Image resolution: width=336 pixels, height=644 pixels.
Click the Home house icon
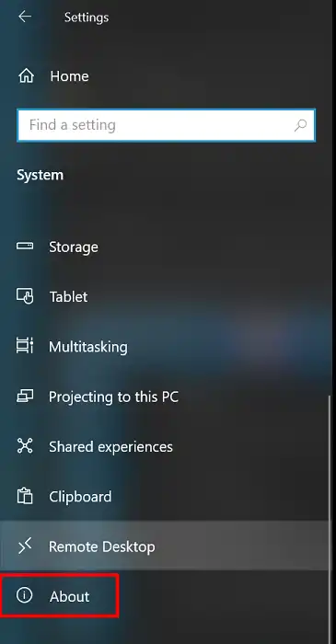pos(26,76)
